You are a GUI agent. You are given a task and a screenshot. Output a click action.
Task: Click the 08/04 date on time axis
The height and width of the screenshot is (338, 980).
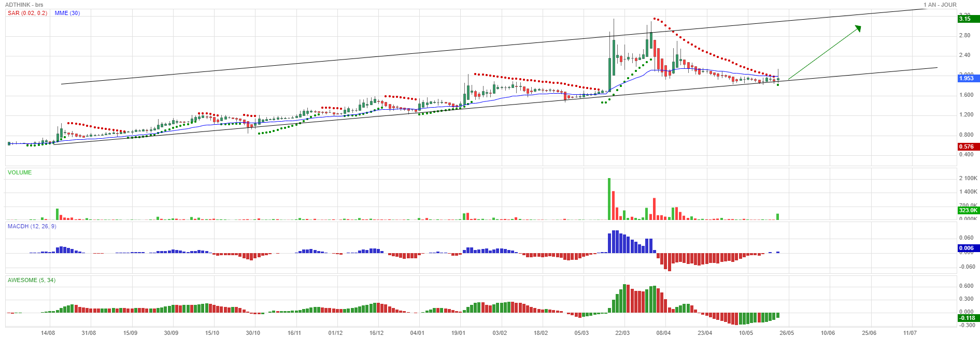tap(663, 333)
